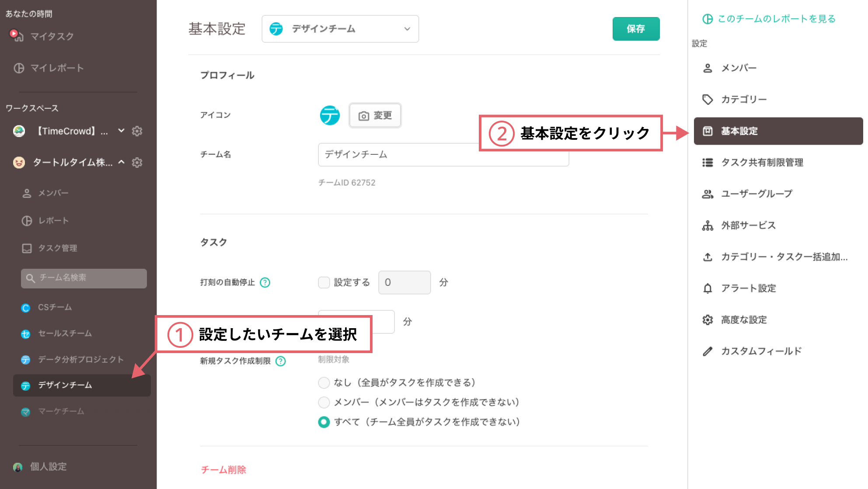Open マイレポート in the left sidebar

(x=56, y=68)
